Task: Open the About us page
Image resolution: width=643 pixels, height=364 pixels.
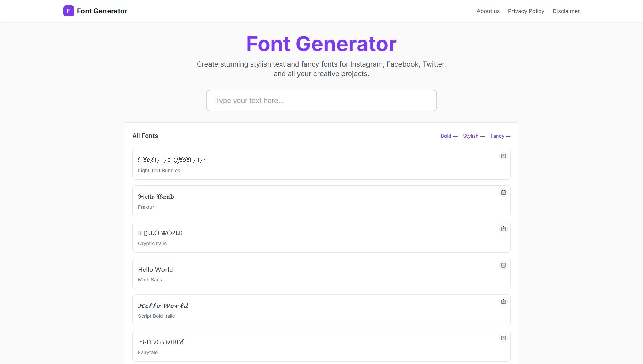Action: pyautogui.click(x=488, y=11)
